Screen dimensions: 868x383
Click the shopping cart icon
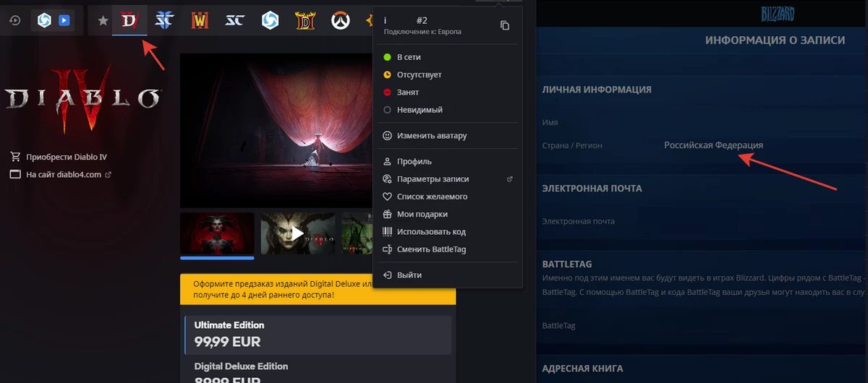pyautogui.click(x=15, y=157)
